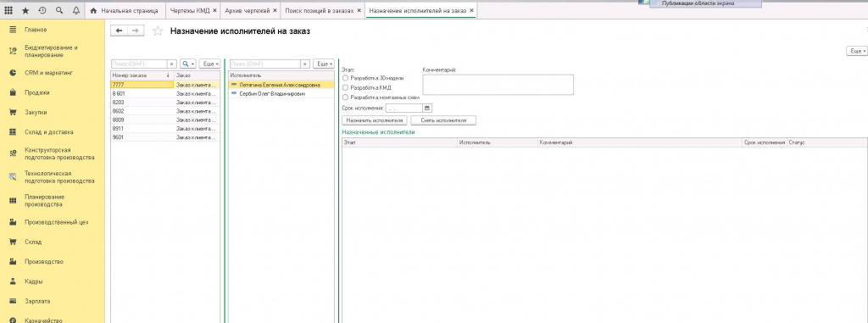Image resolution: width=868 pixels, height=323 pixels.
Task: Open Бюджетирование и планирование section
Action: 52,51
